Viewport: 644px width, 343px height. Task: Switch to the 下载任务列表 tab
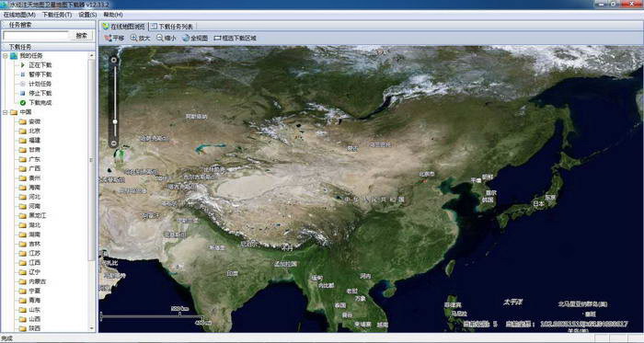pyautogui.click(x=172, y=27)
